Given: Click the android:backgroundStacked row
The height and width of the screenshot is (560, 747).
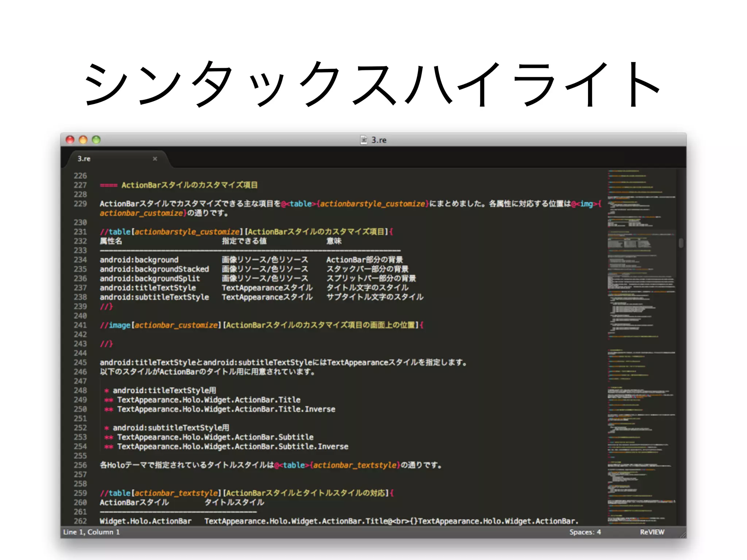Looking at the screenshot, I should click(x=254, y=269).
